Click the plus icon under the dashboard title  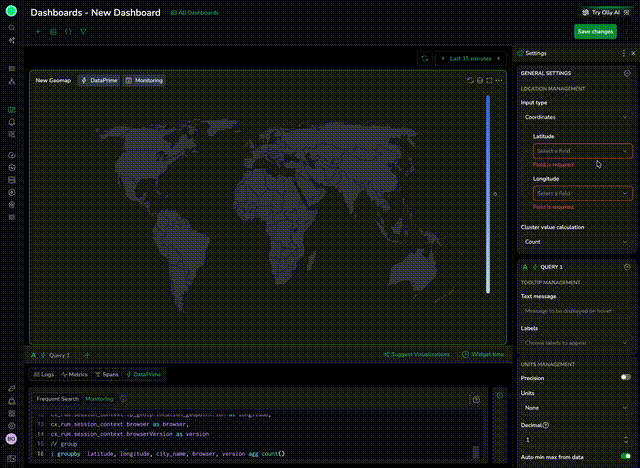tap(39, 32)
